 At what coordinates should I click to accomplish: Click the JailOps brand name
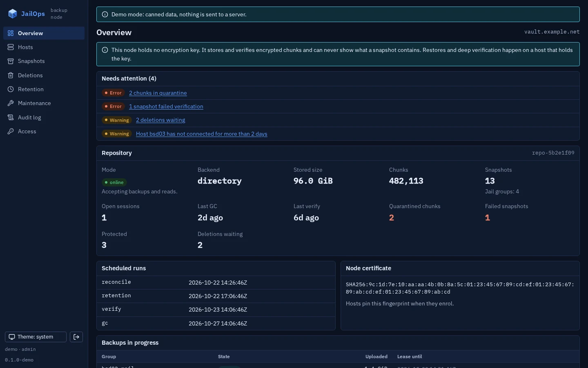coord(33,13)
